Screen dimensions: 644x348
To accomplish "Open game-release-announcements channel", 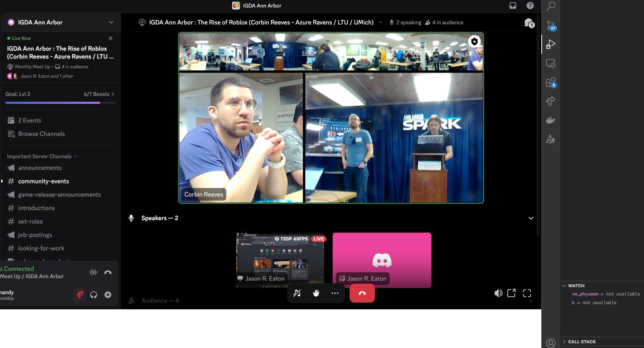I will tap(60, 195).
